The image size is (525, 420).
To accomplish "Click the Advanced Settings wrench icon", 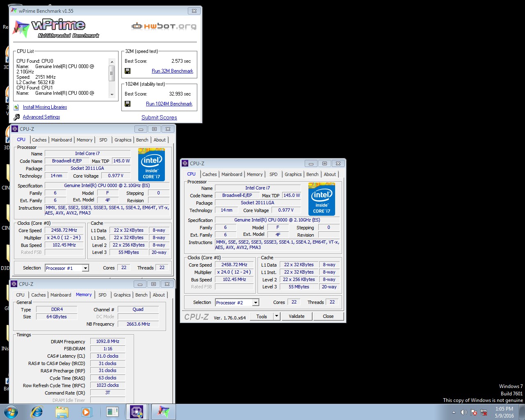I will pos(16,117).
